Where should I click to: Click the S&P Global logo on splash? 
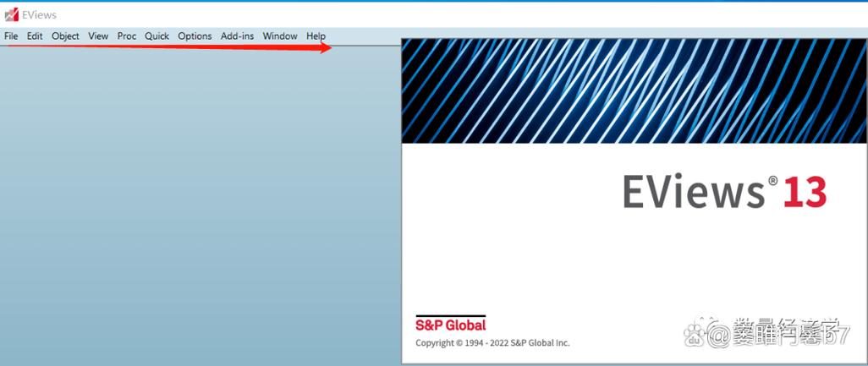pyautogui.click(x=451, y=324)
